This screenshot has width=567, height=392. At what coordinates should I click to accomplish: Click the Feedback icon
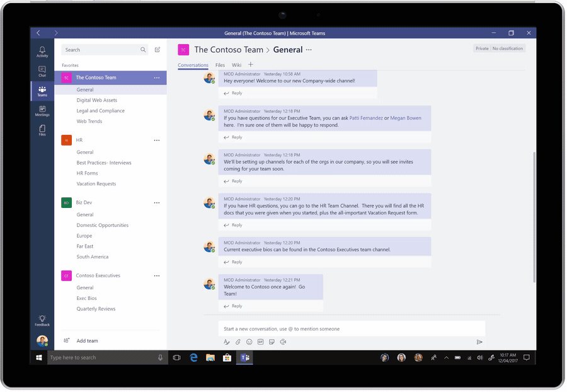42,320
